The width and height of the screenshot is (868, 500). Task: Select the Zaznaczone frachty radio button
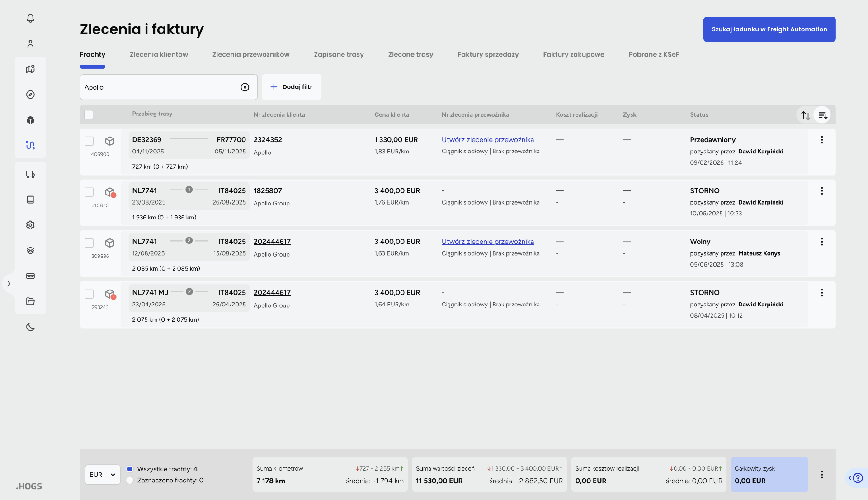130,480
